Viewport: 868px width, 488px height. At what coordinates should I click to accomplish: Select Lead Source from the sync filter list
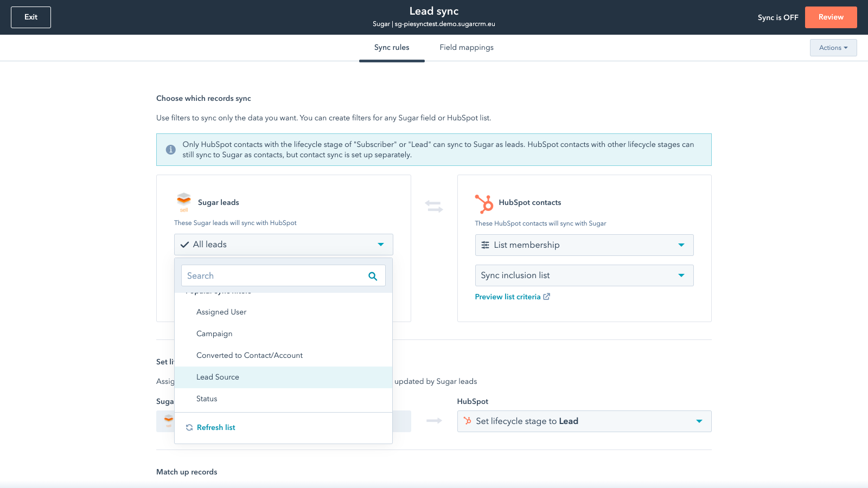tap(218, 377)
